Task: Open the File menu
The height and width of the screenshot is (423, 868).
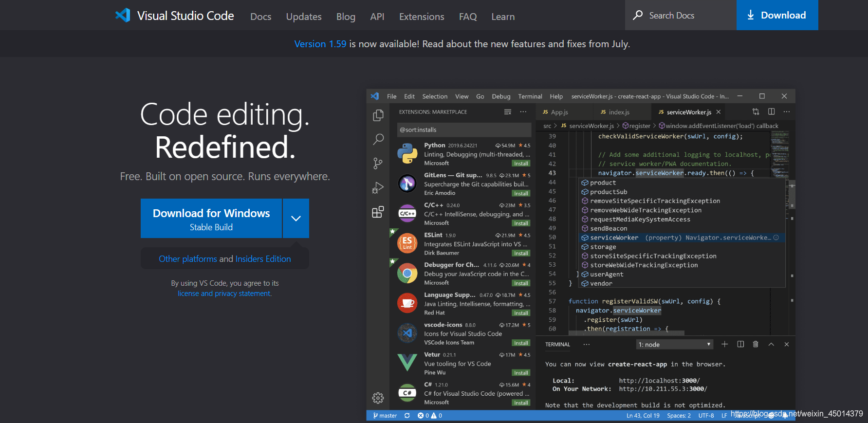Action: (391, 96)
